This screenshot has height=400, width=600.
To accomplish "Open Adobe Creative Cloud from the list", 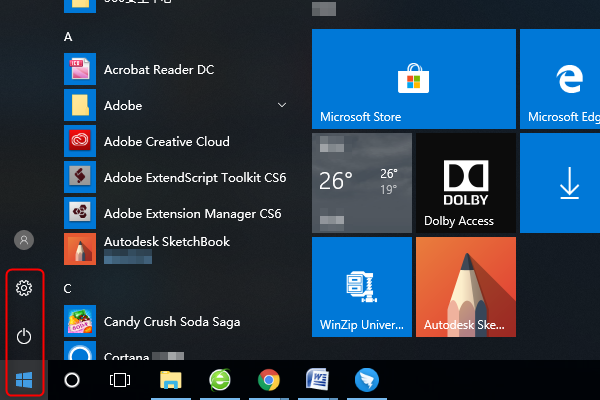I will pos(166,141).
